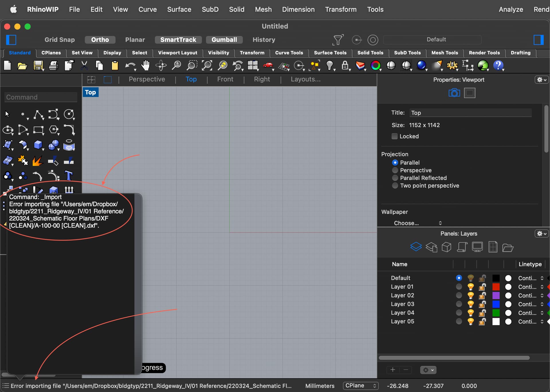The width and height of the screenshot is (550, 392).
Task: Click the Zoom Extents icon
Action: point(207,66)
